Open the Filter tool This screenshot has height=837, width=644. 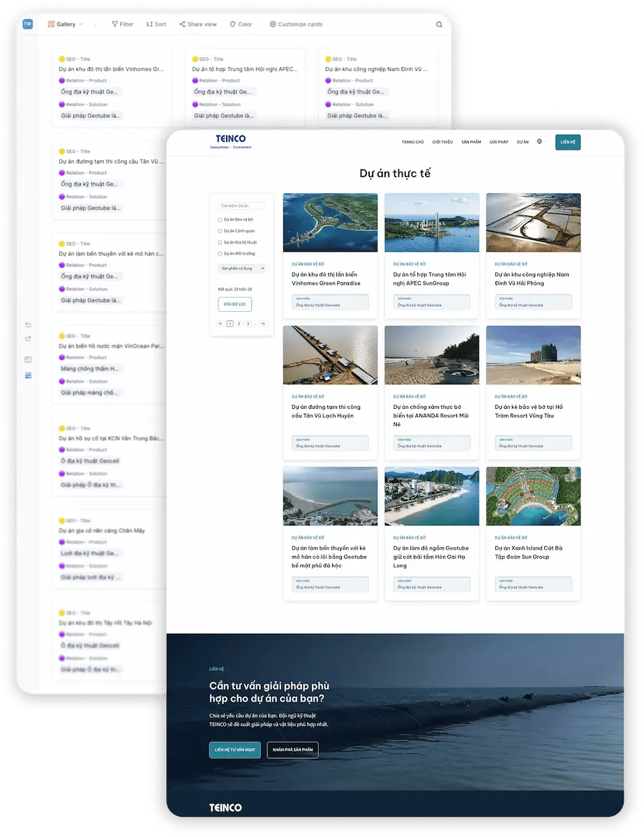point(123,24)
